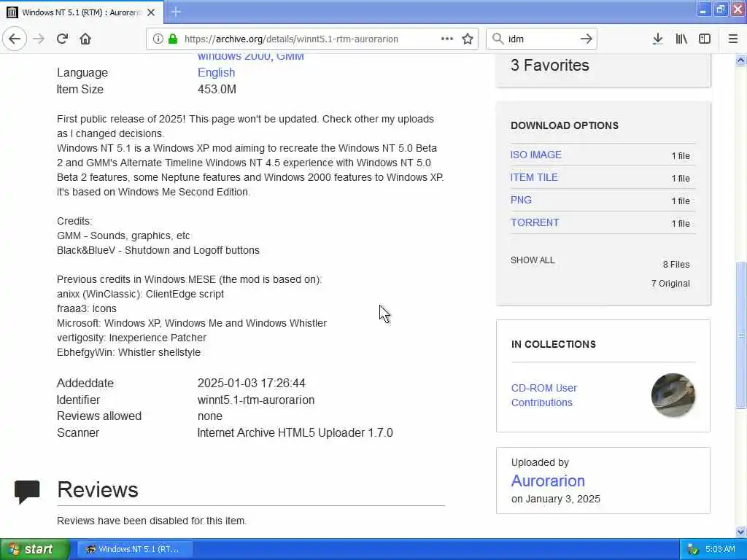The height and width of the screenshot is (560, 747).
Task: Open the English language link
Action: [216, 72]
